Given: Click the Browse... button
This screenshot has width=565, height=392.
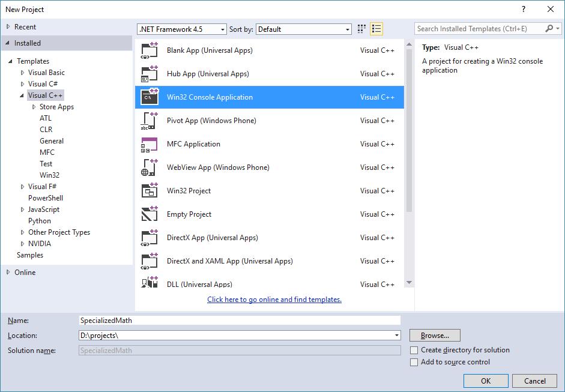Looking at the screenshot, I should coord(435,336).
